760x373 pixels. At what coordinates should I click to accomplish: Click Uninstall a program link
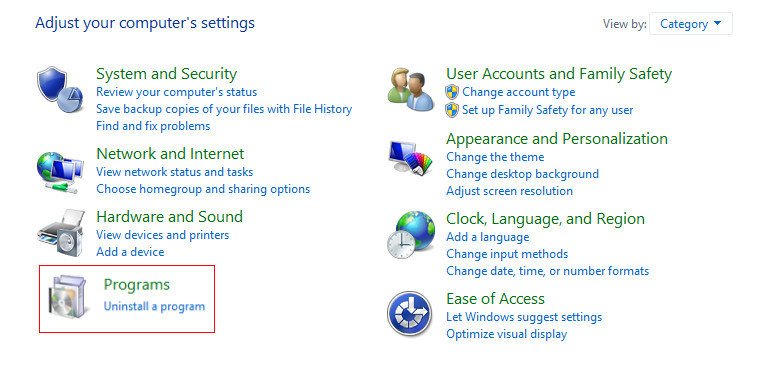point(154,306)
